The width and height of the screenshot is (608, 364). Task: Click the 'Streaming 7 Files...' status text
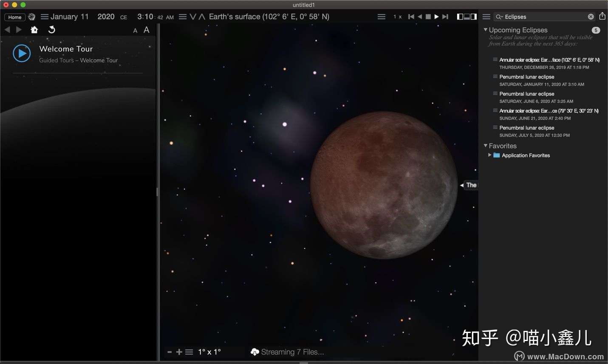coord(292,352)
